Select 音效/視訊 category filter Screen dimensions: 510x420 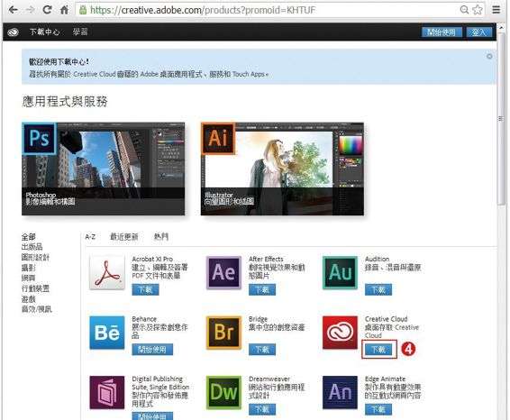36,309
